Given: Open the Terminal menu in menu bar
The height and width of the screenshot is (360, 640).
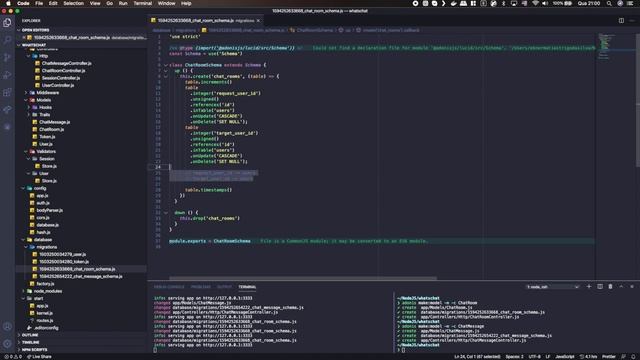Looking at the screenshot, I should click(x=143, y=3).
